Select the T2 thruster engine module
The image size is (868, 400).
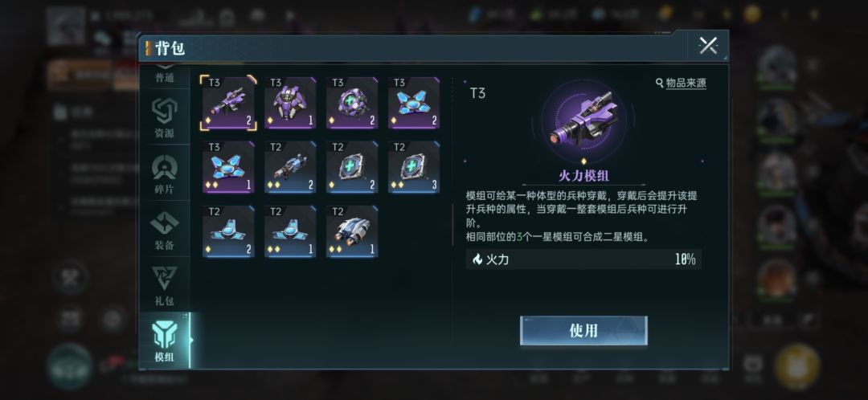click(x=352, y=231)
